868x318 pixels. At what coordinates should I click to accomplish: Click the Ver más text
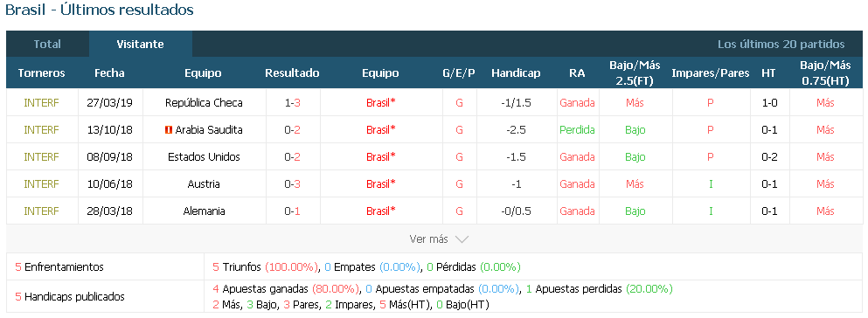pyautogui.click(x=428, y=239)
